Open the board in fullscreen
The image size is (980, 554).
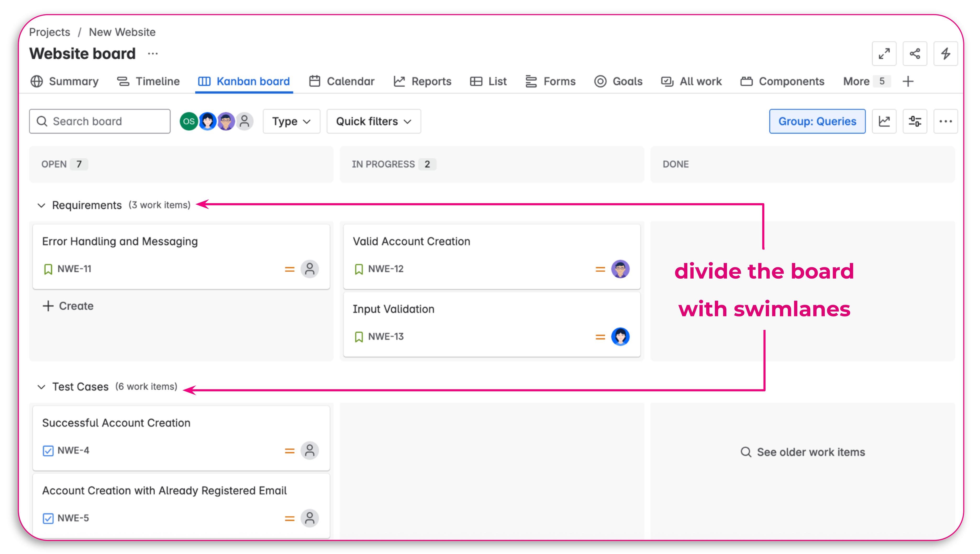click(884, 54)
